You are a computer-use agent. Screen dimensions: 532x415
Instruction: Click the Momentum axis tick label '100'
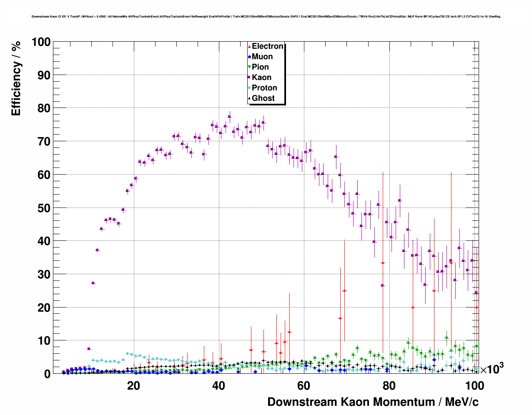point(474,386)
